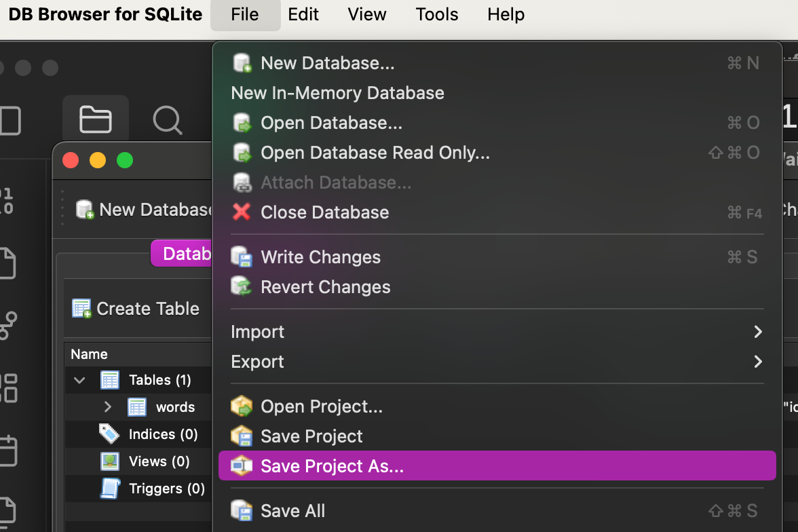Screen dimensions: 798x532
Task: Click the Write Changes disk icon
Action: tap(242, 256)
